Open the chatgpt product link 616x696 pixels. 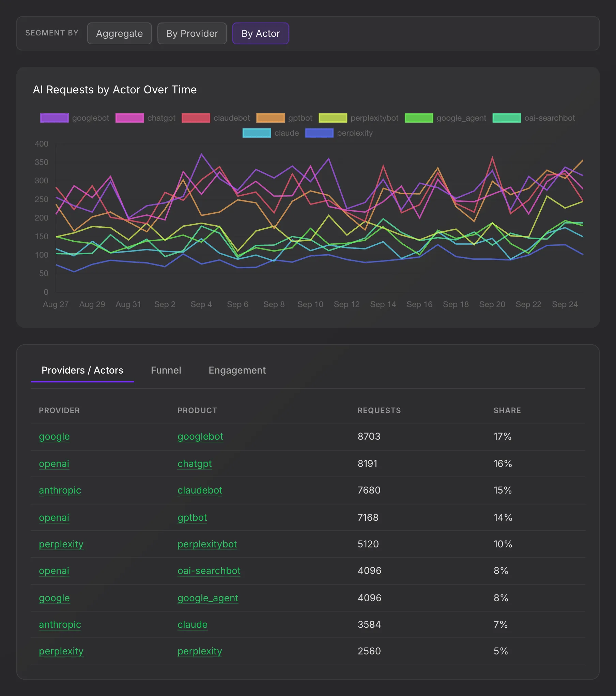195,464
